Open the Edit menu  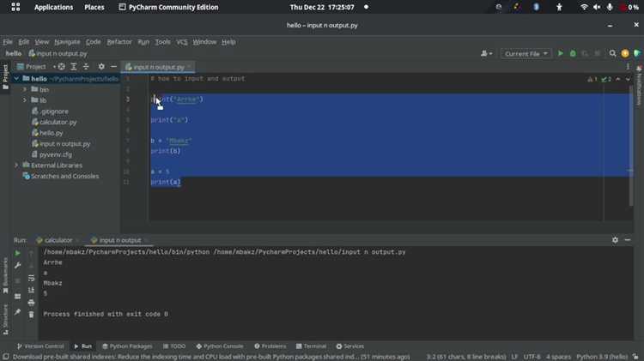(x=24, y=42)
